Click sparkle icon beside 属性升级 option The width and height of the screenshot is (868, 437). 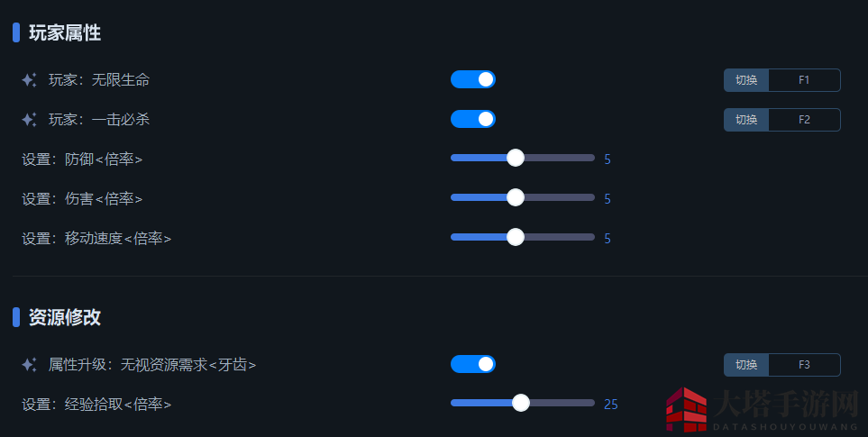pos(30,365)
